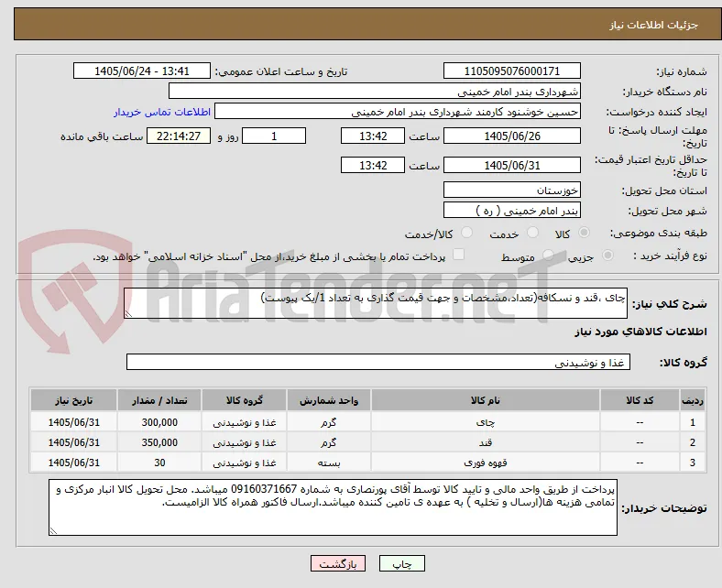This screenshot has width=722, height=588.
Task: Click the قند item name cell
Action: [x=486, y=442]
